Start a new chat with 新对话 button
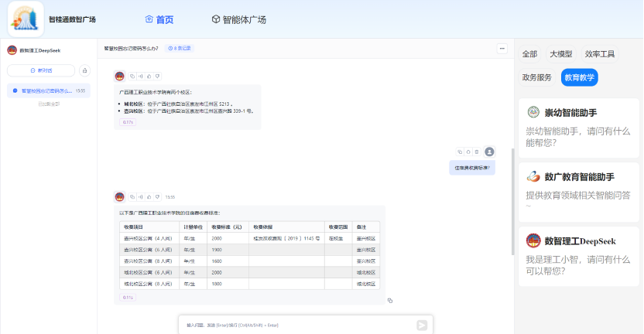 (42, 70)
